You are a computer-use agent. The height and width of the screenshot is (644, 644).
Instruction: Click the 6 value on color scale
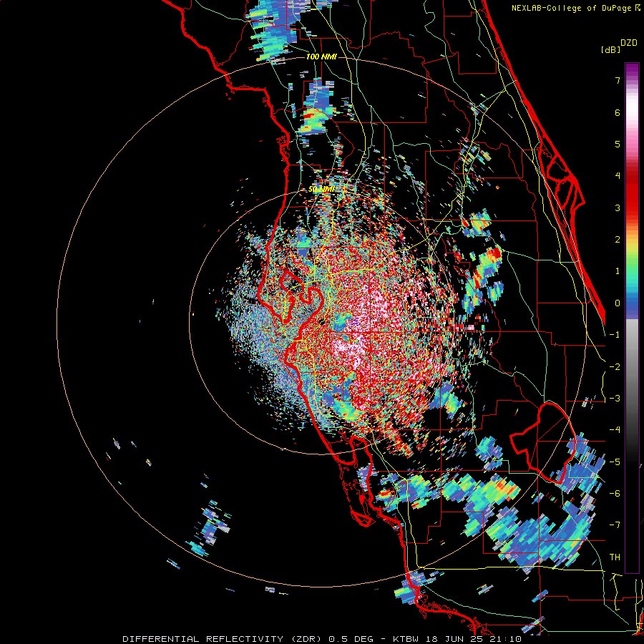click(x=618, y=112)
